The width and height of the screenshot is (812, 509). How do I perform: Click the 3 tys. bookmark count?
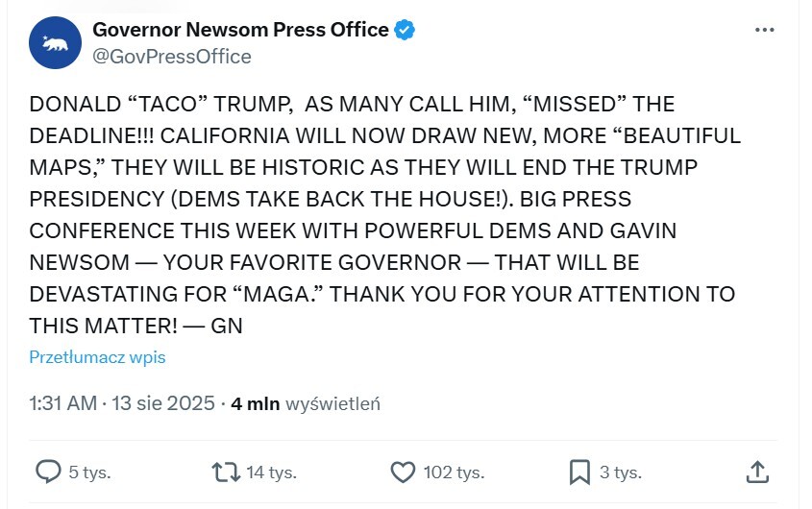pos(620,473)
